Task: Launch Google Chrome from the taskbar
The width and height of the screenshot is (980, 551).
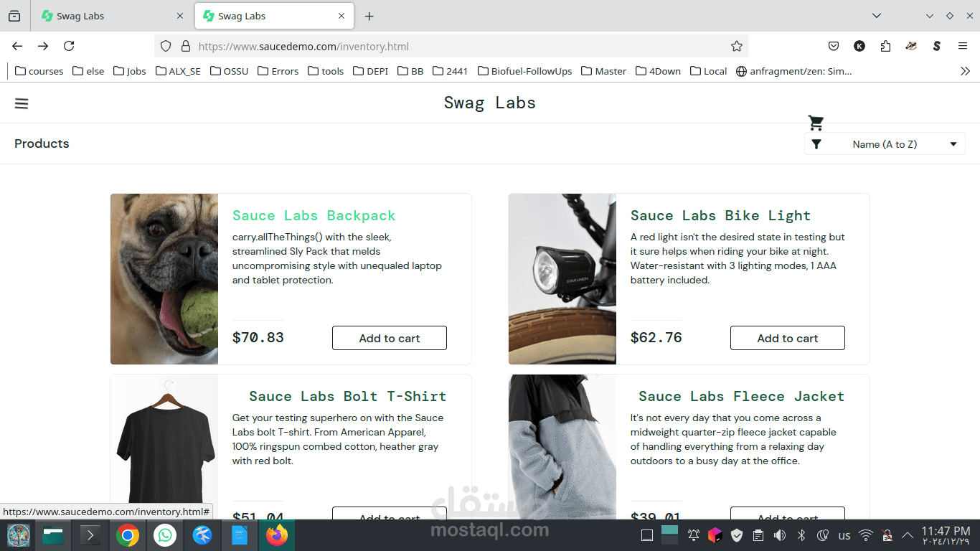Action: pyautogui.click(x=128, y=535)
